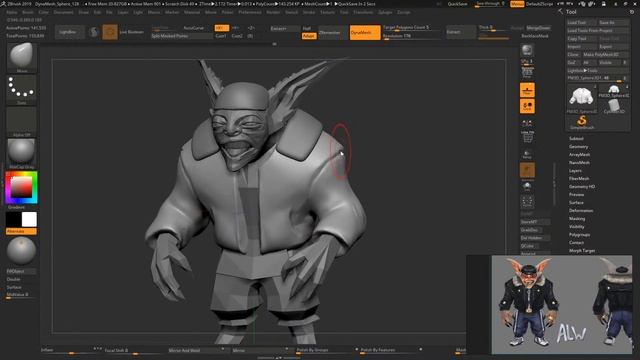Adjust the See-through slider
The image size is (640, 360).
coord(490,4)
